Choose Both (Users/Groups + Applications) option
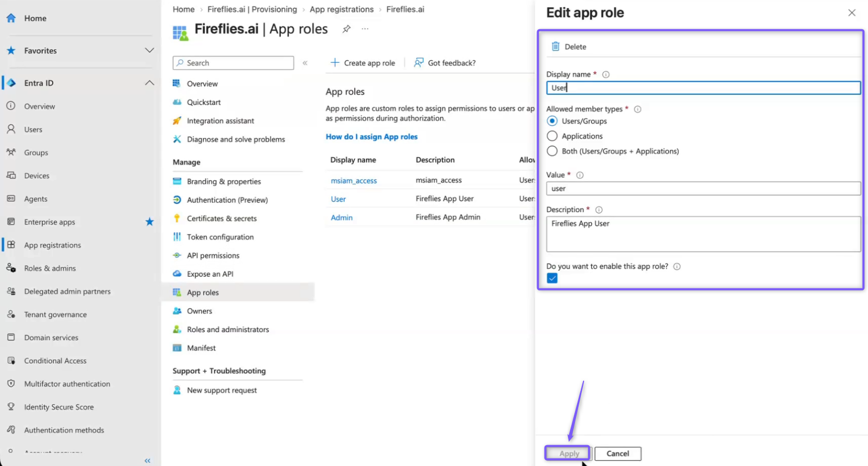The height and width of the screenshot is (466, 868). tap(552, 151)
